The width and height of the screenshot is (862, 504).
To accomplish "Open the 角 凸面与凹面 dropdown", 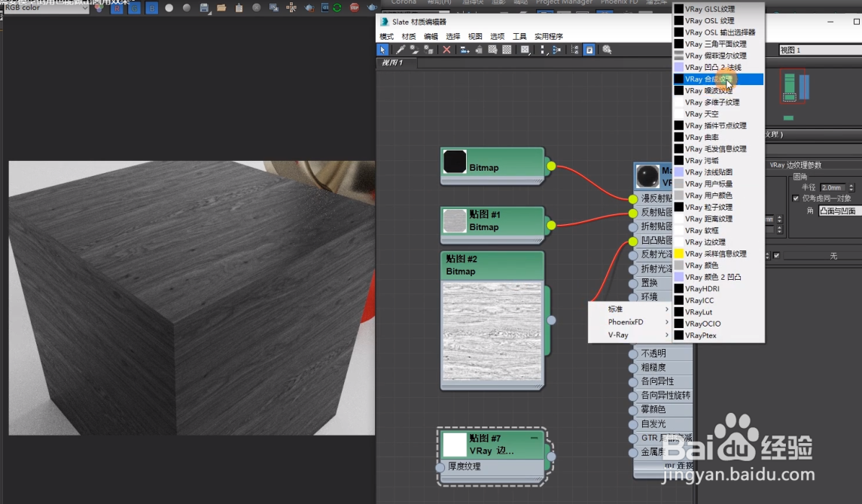I will click(x=840, y=211).
